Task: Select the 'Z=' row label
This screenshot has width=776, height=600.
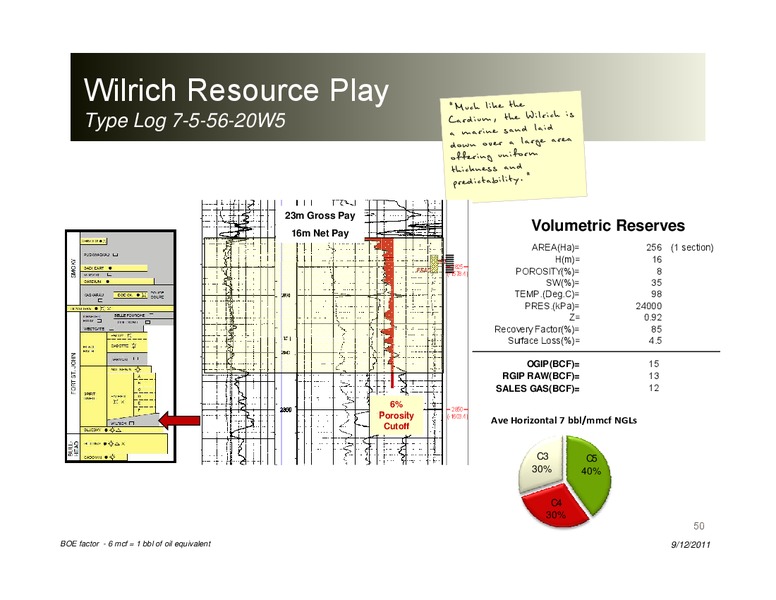Action: (x=574, y=317)
